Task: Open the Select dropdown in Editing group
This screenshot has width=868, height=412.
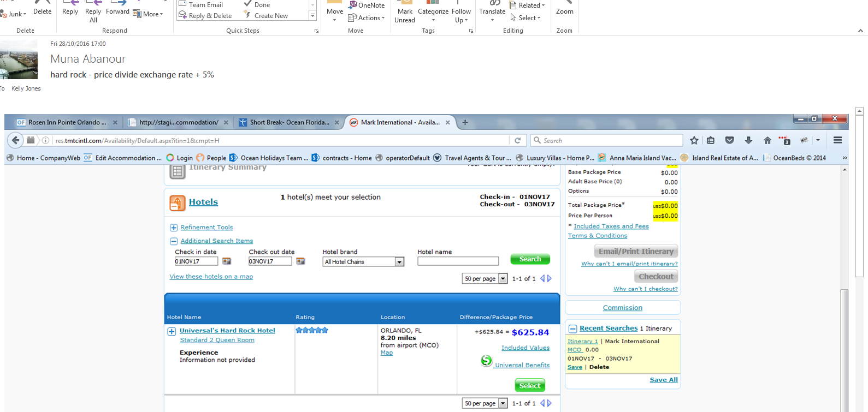Action: [525, 18]
